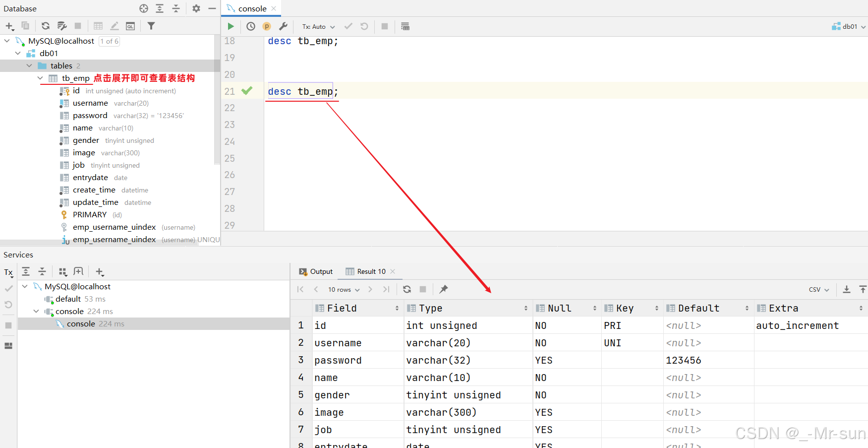Expand all nodes in Database panel
The width and height of the screenshot is (868, 448).
[160, 8]
